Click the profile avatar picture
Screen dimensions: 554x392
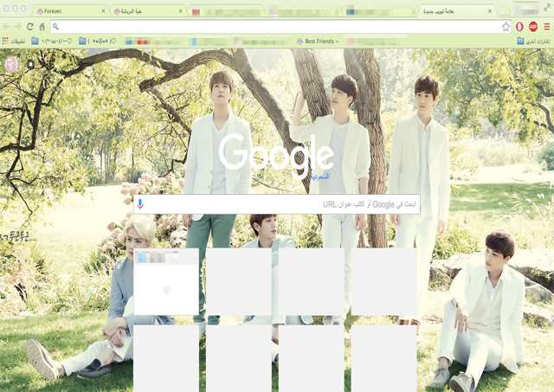coord(12,64)
